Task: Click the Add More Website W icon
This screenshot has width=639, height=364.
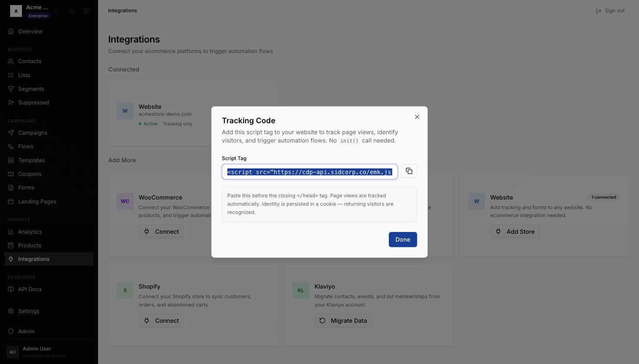Action: [477, 202]
